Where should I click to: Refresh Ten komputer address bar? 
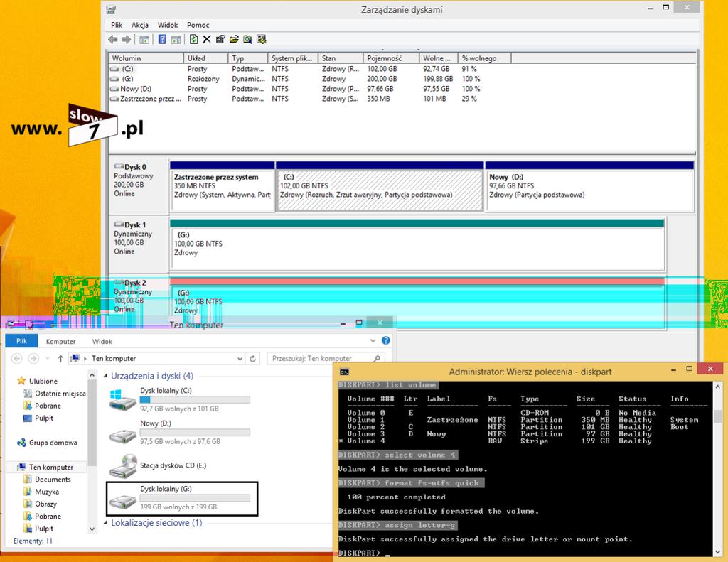pyautogui.click(x=252, y=359)
